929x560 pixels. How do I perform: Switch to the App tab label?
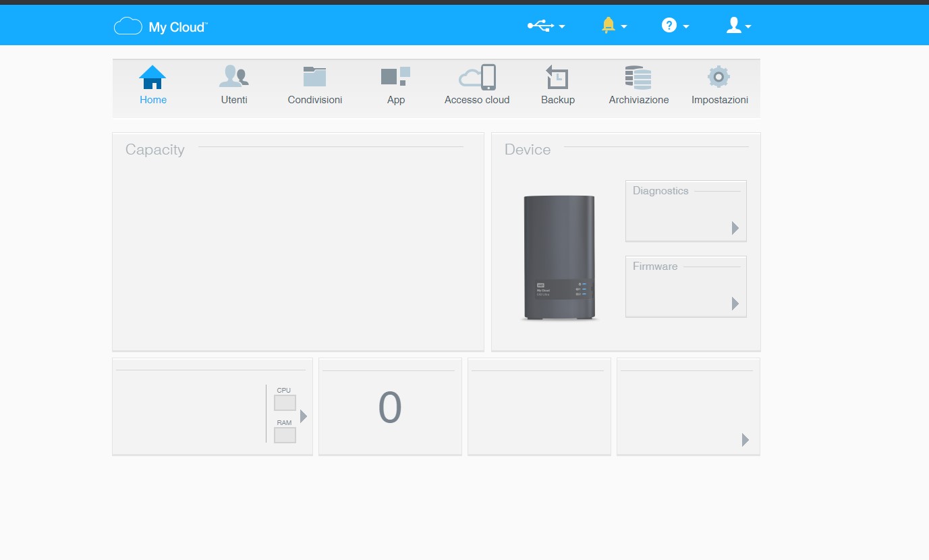pyautogui.click(x=396, y=100)
